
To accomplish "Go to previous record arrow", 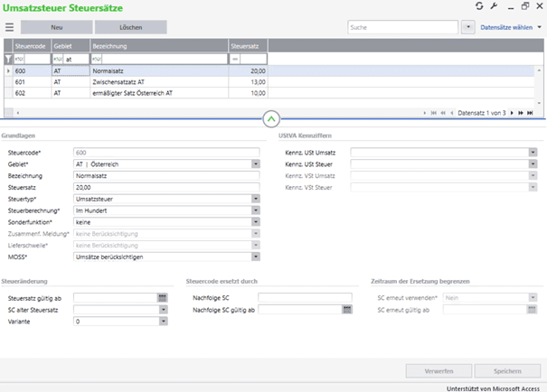I will 452,113.
